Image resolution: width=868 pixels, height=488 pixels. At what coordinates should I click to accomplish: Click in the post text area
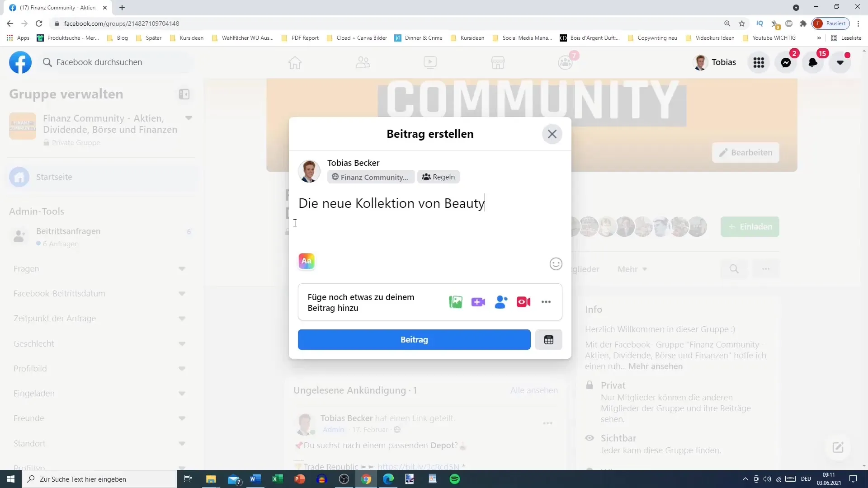point(429,203)
